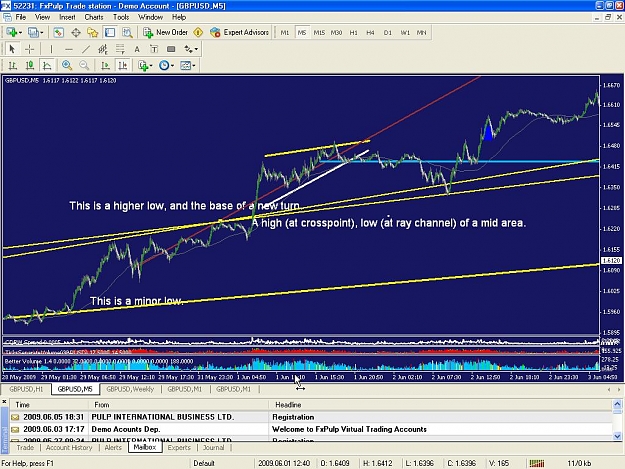Sort mailbox by Headline column header
The width and height of the screenshot is (625, 469).
click(440, 405)
